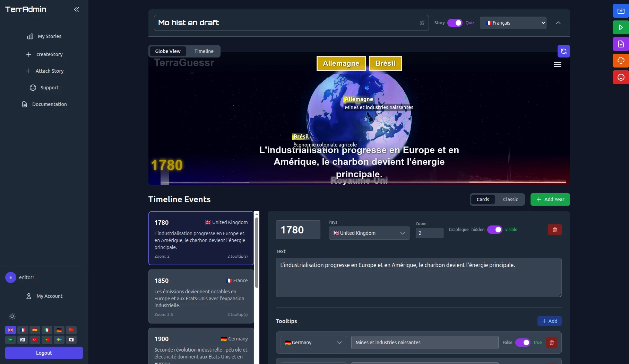Image resolution: width=629 pixels, height=364 pixels.
Task: Switch to the Timeline tab
Action: pos(204,51)
